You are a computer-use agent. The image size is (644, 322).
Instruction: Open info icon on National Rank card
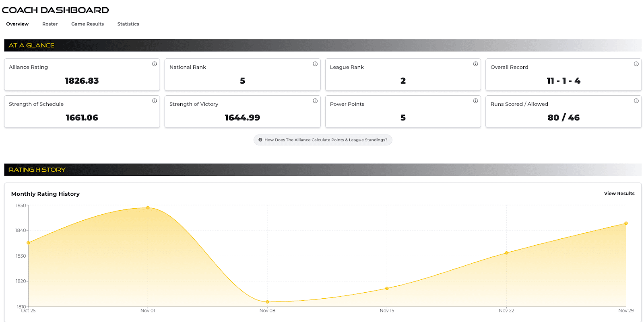point(315,64)
